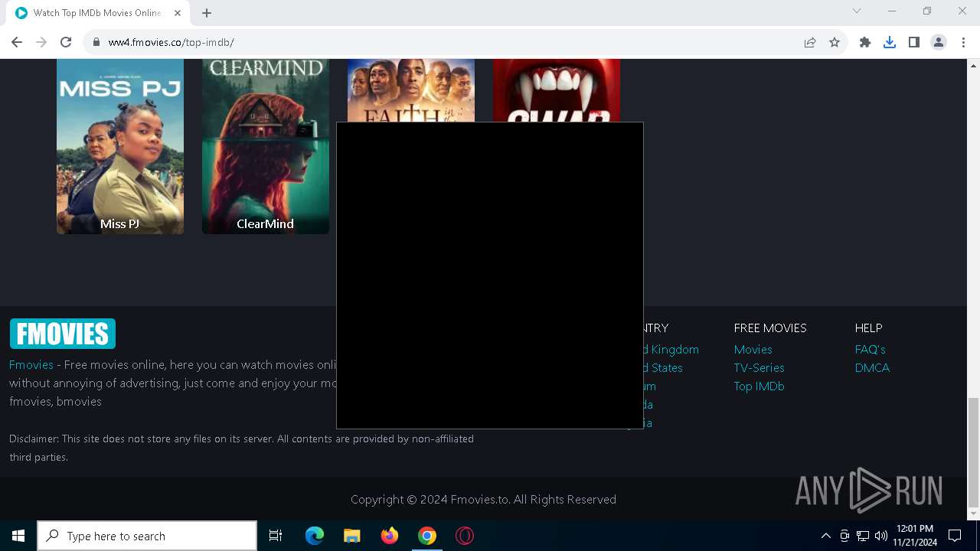Open the DMCA help link

(872, 368)
